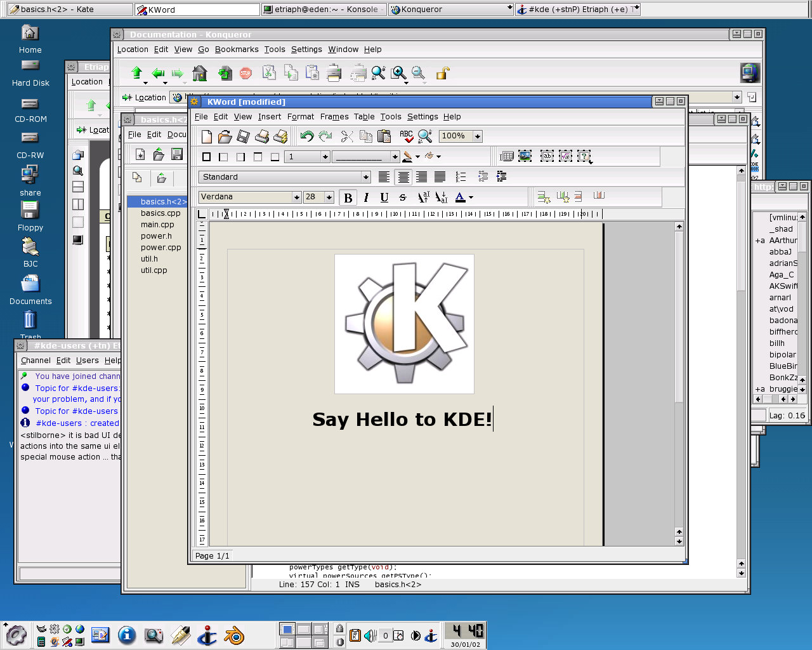Open the Frames menu in KWord
This screenshot has height=650, width=812.
[x=334, y=117]
